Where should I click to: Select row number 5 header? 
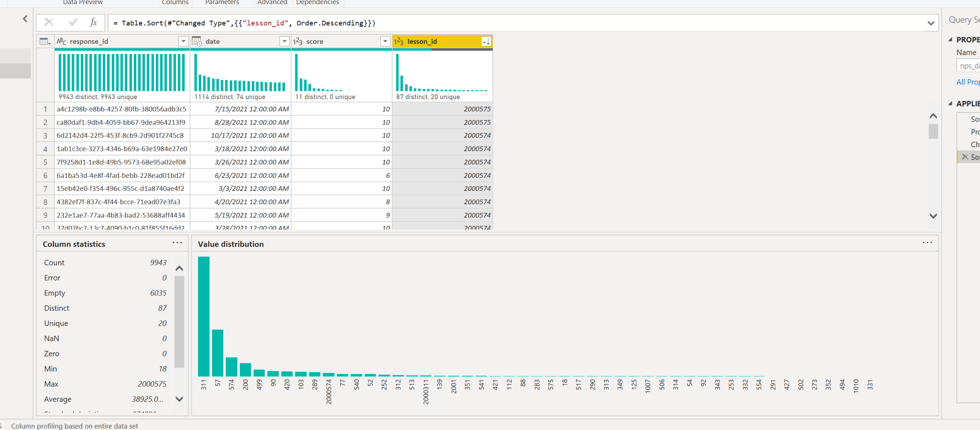tap(45, 162)
